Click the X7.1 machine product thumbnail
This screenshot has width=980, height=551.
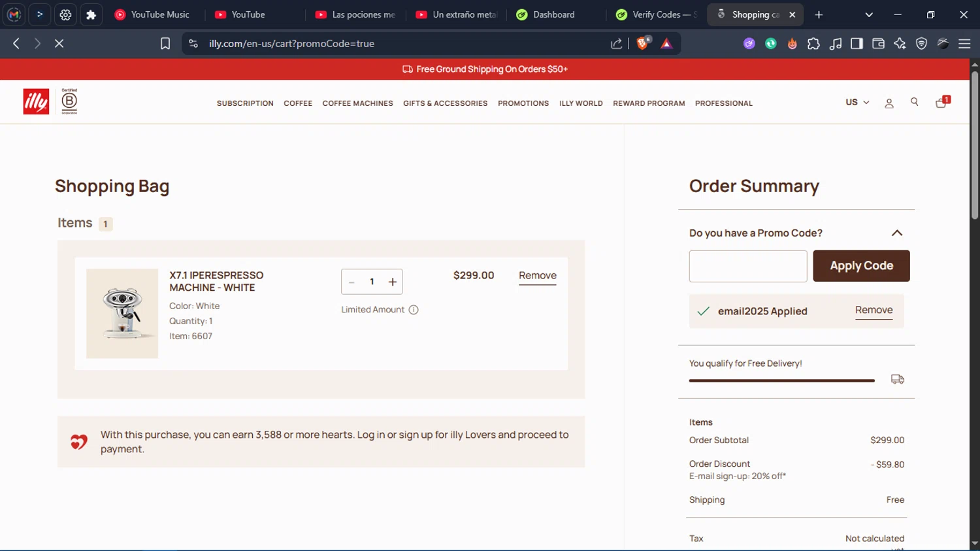tap(122, 313)
